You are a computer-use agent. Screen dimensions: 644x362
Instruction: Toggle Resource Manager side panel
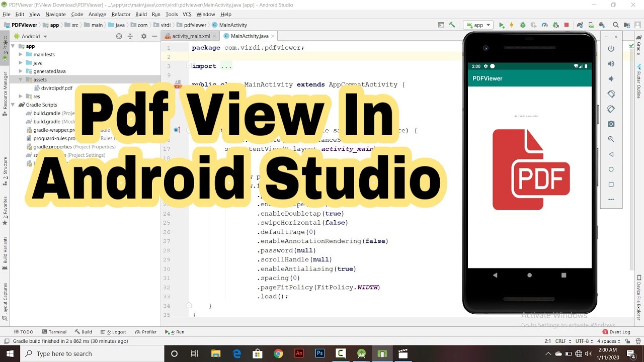click(x=5, y=94)
